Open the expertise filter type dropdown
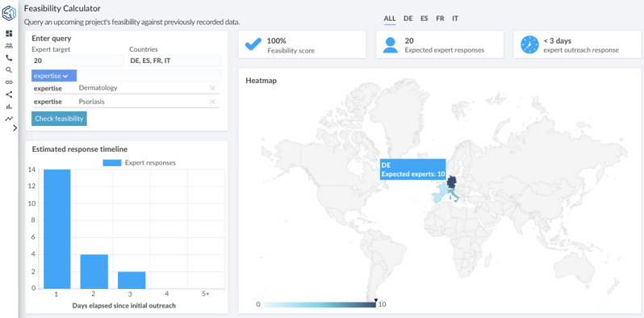This screenshot has height=318, width=644. [x=54, y=76]
